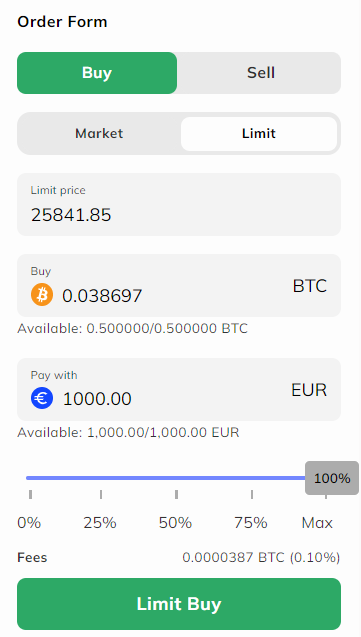The height and width of the screenshot is (637, 361).
Task: Set slider to Max mark
Action: [x=317, y=522]
